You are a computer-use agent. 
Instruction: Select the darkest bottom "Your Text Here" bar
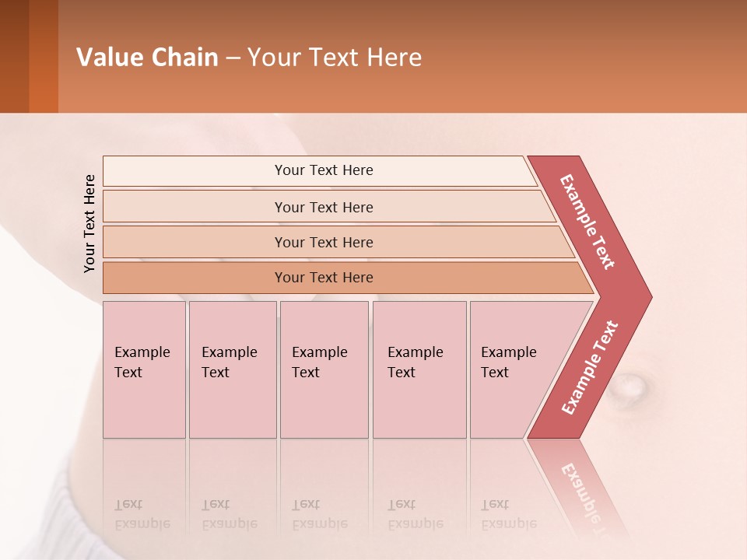pyautogui.click(x=324, y=278)
